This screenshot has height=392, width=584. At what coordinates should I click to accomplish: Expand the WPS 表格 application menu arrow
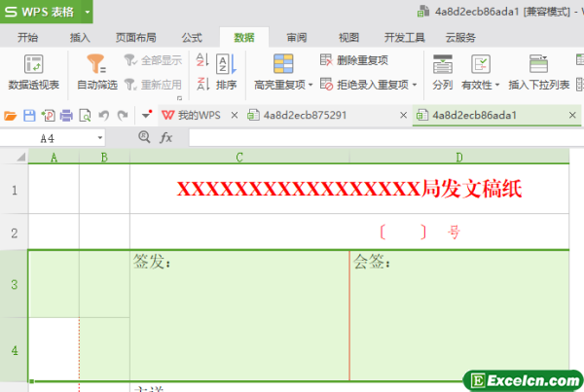pyautogui.click(x=88, y=12)
